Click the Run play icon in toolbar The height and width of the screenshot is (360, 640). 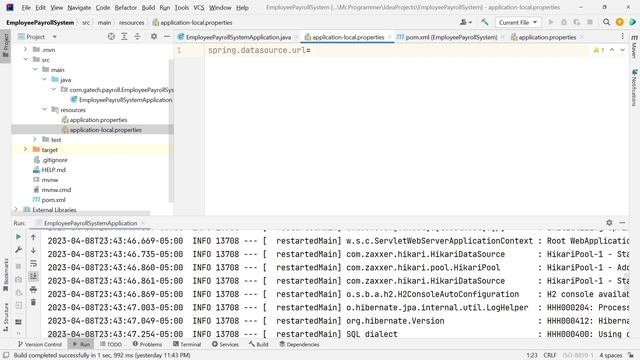[x=551, y=22]
